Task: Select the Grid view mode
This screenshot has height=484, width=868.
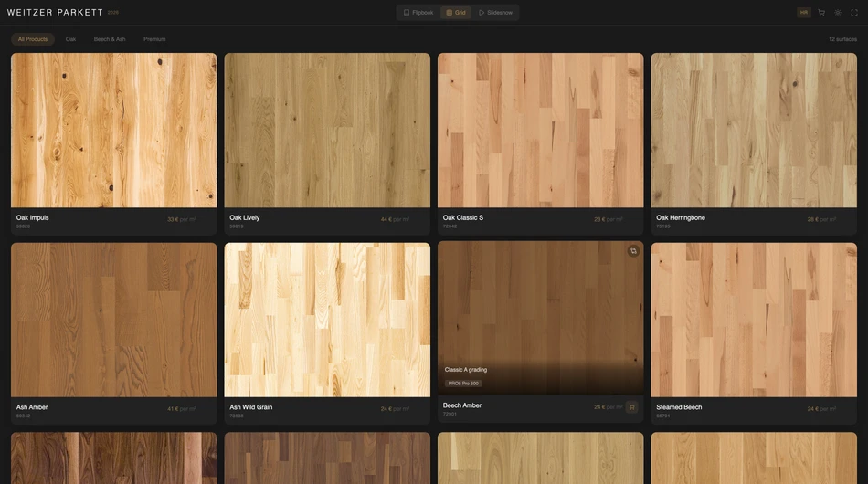Action: click(456, 12)
